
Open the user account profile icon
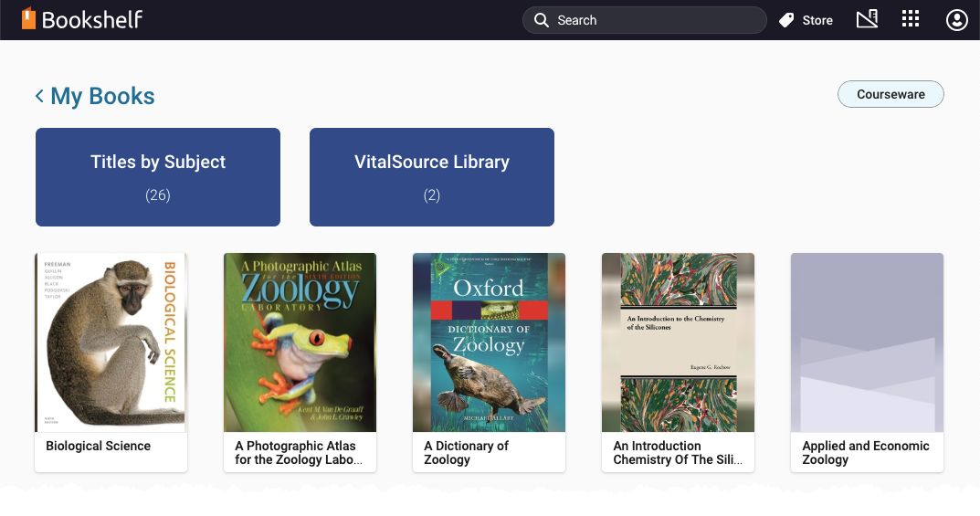click(956, 20)
